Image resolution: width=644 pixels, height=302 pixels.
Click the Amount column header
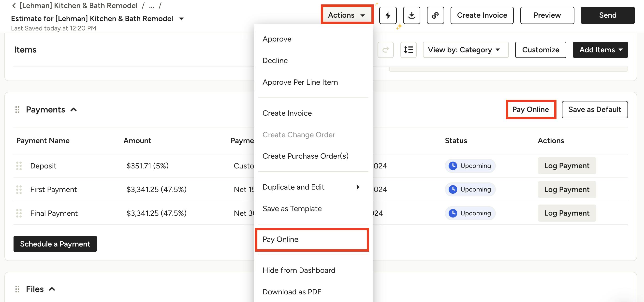pyautogui.click(x=137, y=141)
